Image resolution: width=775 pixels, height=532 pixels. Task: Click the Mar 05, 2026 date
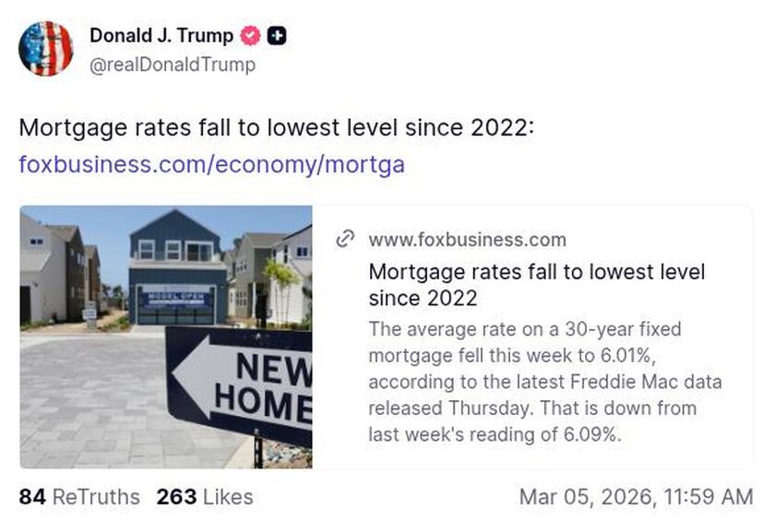pos(632,497)
